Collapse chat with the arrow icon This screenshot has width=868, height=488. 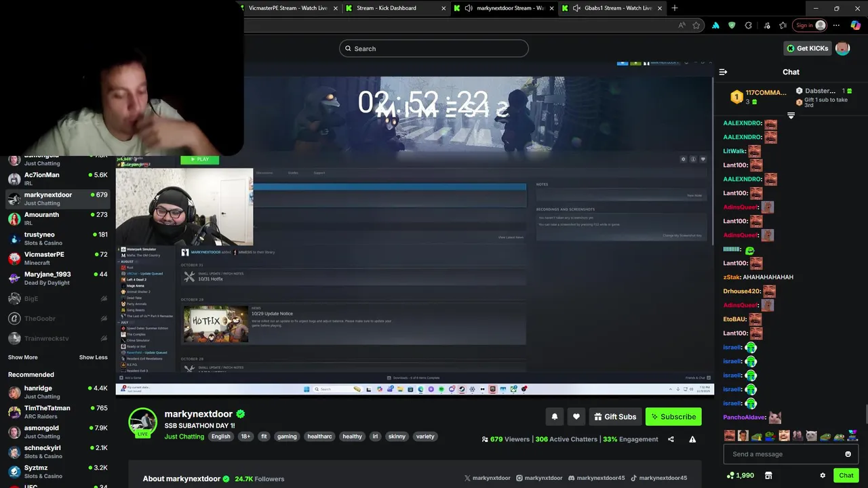pos(723,72)
